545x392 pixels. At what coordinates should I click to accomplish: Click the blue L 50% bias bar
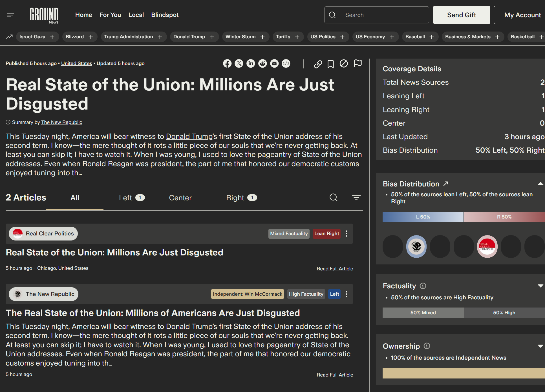coord(423,217)
